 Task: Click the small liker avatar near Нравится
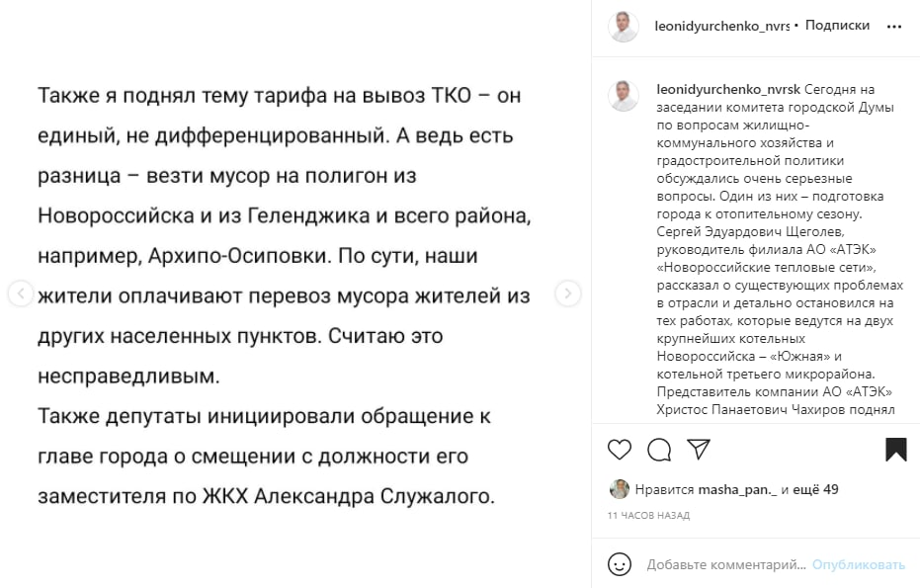pyautogui.click(x=619, y=489)
